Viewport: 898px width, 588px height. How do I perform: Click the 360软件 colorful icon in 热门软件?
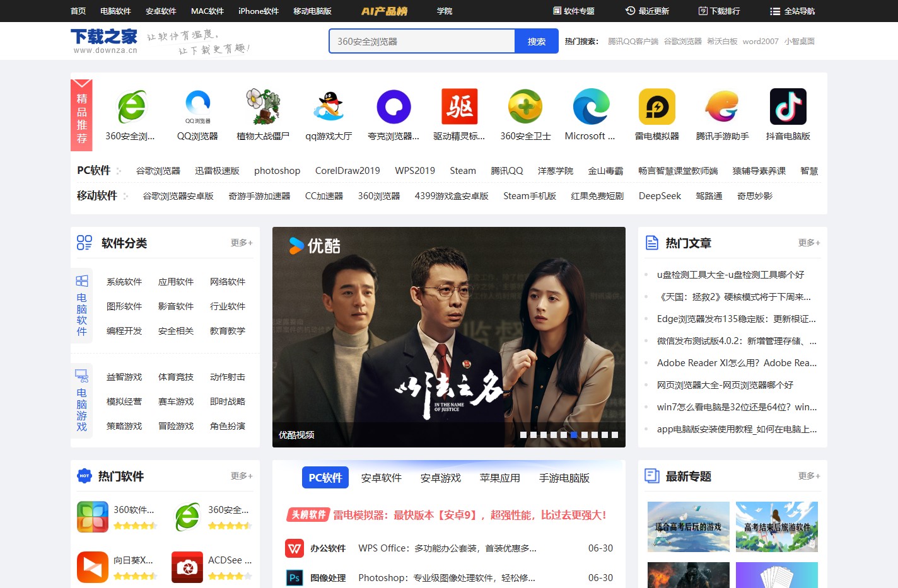pyautogui.click(x=93, y=517)
